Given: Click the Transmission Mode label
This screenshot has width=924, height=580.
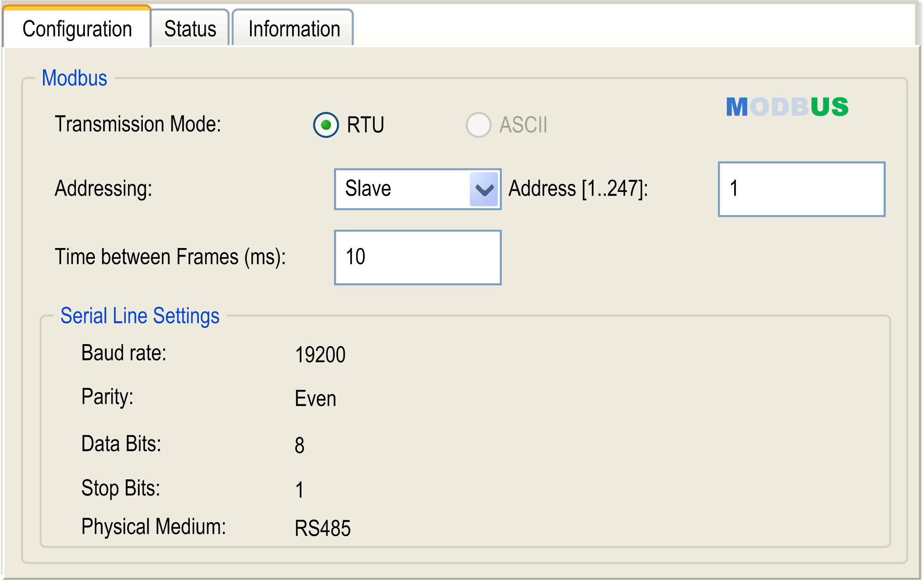Looking at the screenshot, I should (137, 124).
